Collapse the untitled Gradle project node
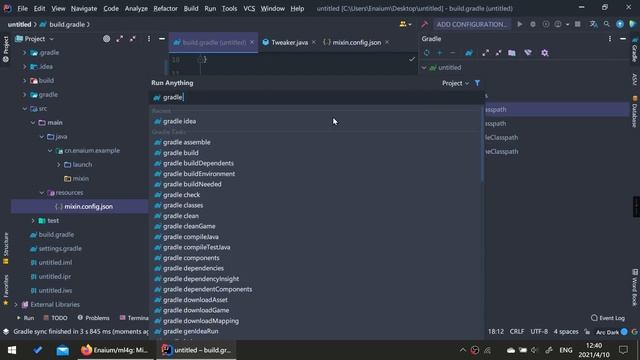The image size is (640, 360). click(424, 68)
